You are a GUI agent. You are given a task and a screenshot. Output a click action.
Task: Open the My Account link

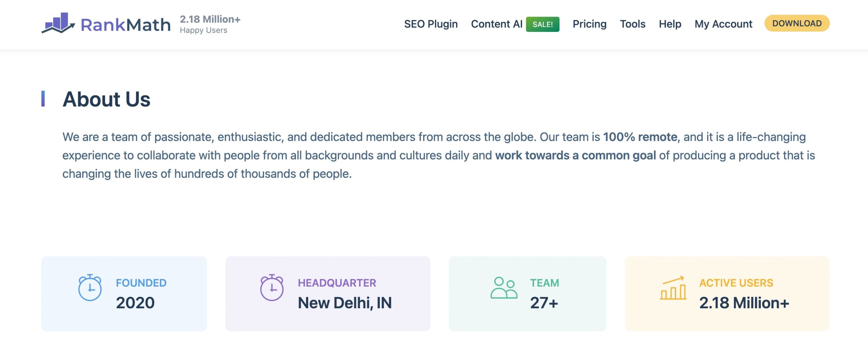click(723, 24)
